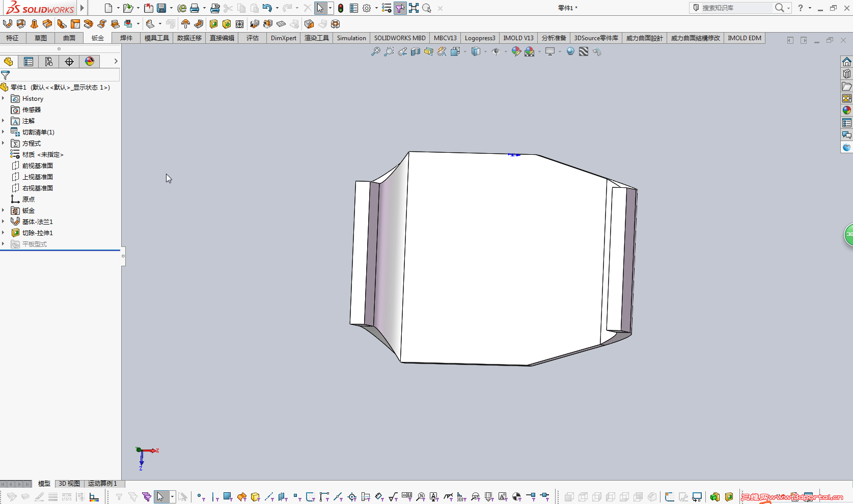Expand the 方程式 tree node
Viewport: 853px width, 504px height.
click(3, 143)
